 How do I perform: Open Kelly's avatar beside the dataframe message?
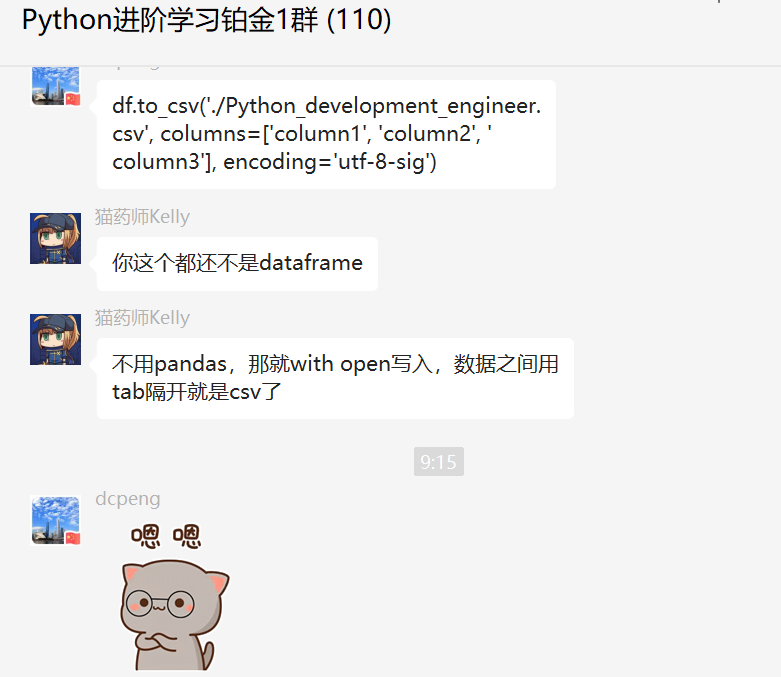(55, 238)
